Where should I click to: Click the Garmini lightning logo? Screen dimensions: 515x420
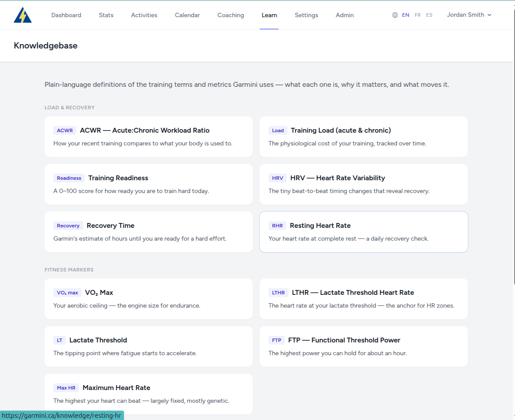tap(22, 15)
